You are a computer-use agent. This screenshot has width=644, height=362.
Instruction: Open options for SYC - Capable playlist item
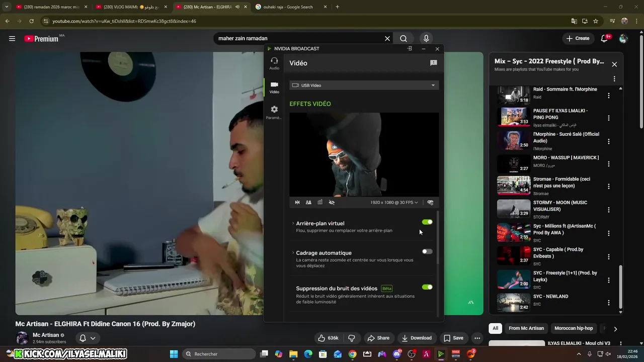tap(609, 256)
